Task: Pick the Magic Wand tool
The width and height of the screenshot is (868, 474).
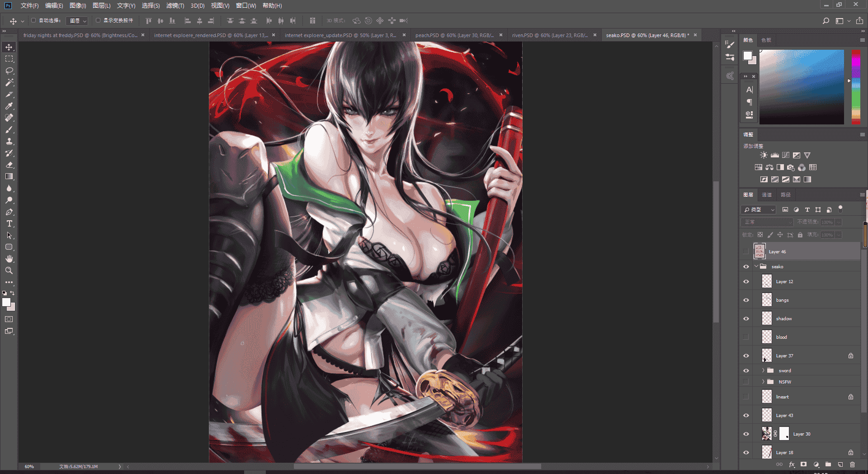Action: (9, 82)
